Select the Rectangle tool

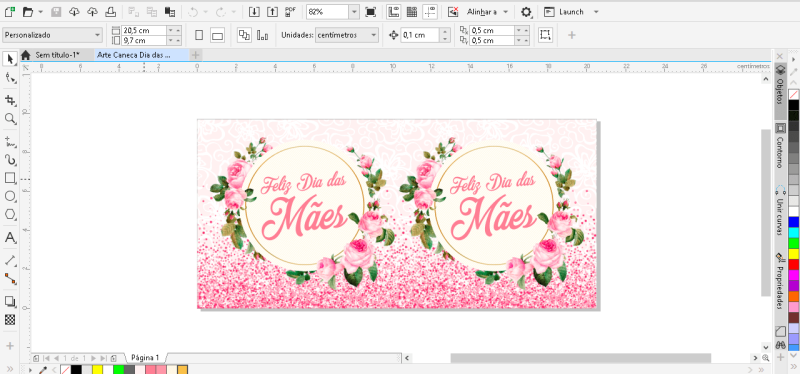10,178
